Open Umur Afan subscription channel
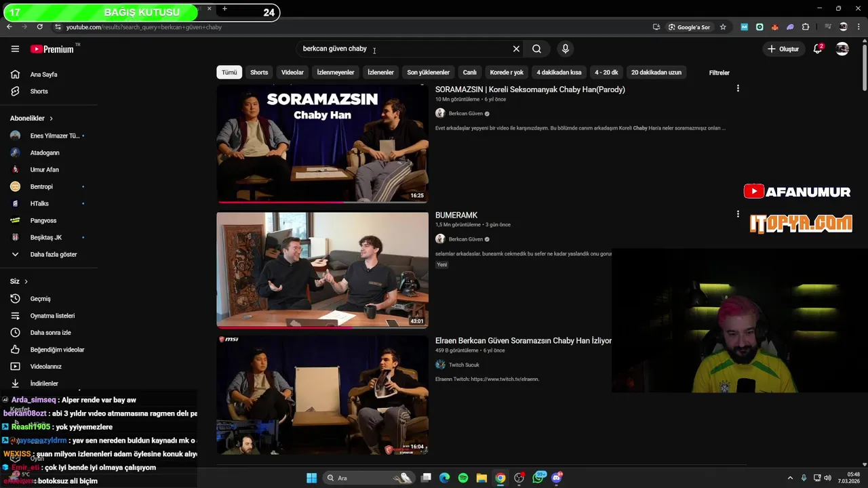This screenshot has height=488, width=868. pyautogui.click(x=44, y=169)
